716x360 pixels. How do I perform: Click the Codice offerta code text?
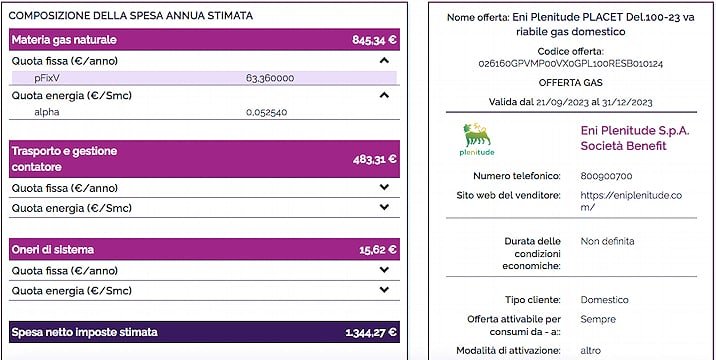coord(571,64)
